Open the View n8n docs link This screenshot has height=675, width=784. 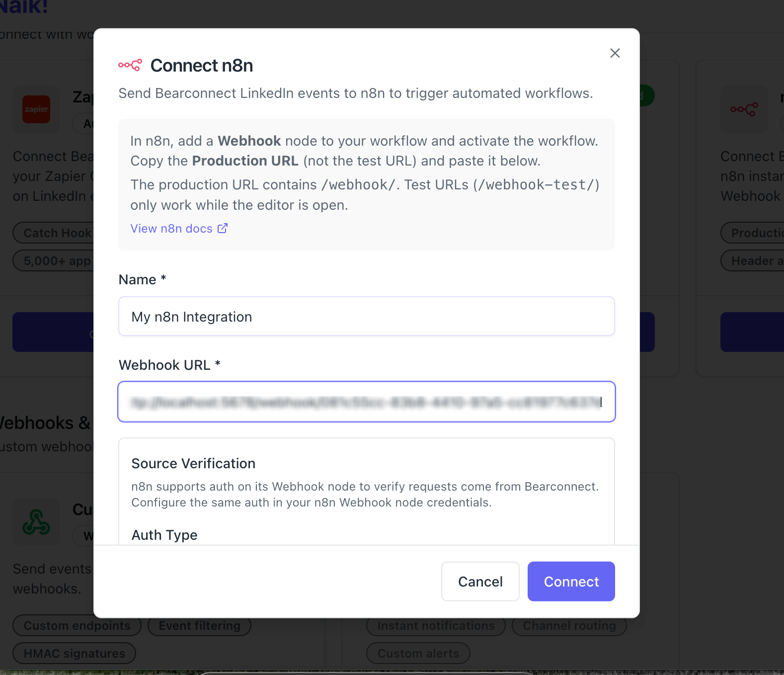(171, 229)
